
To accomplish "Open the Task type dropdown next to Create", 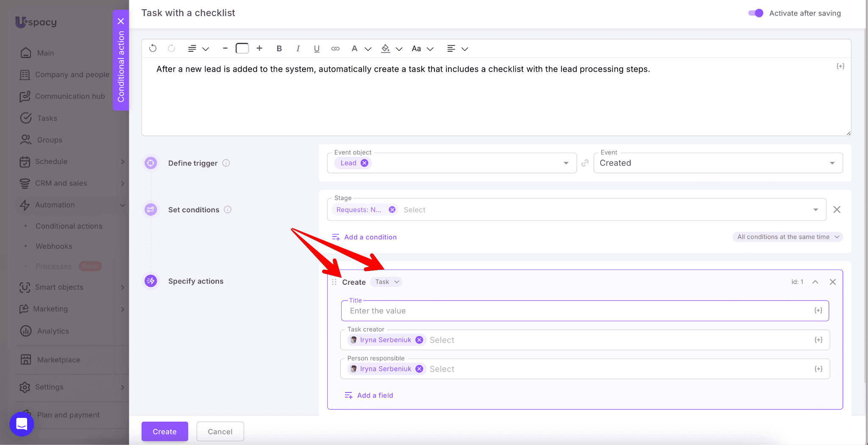I will pyautogui.click(x=387, y=282).
